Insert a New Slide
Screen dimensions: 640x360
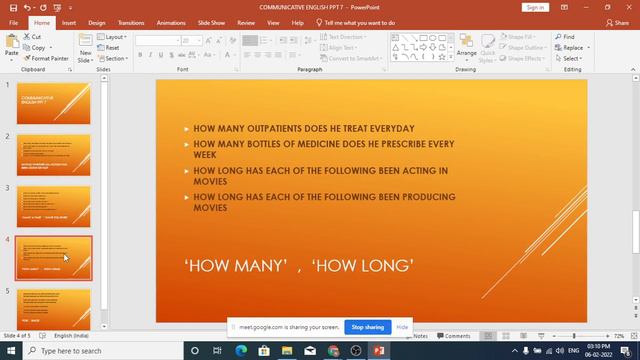coord(85,48)
